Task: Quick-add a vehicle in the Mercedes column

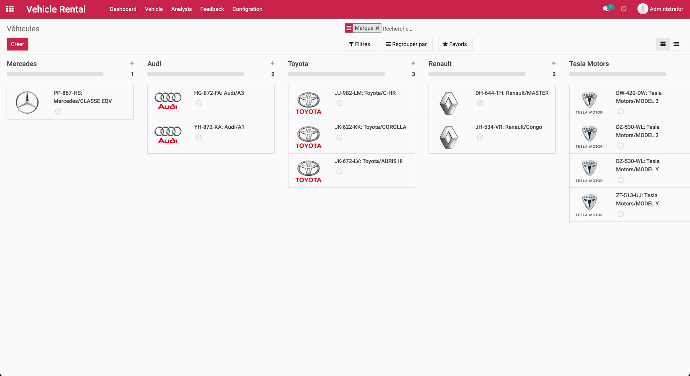Action: (x=132, y=63)
